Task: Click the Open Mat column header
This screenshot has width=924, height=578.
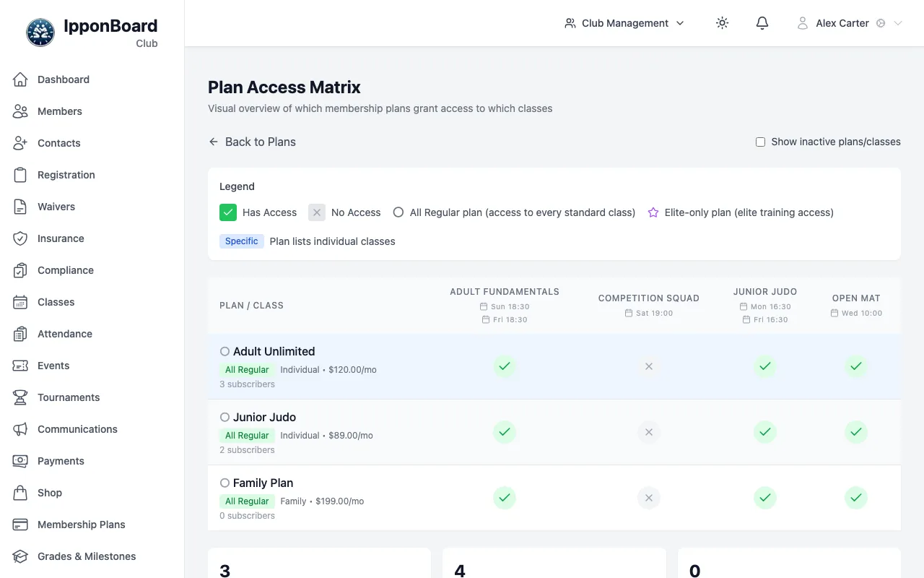Action: coord(856,298)
